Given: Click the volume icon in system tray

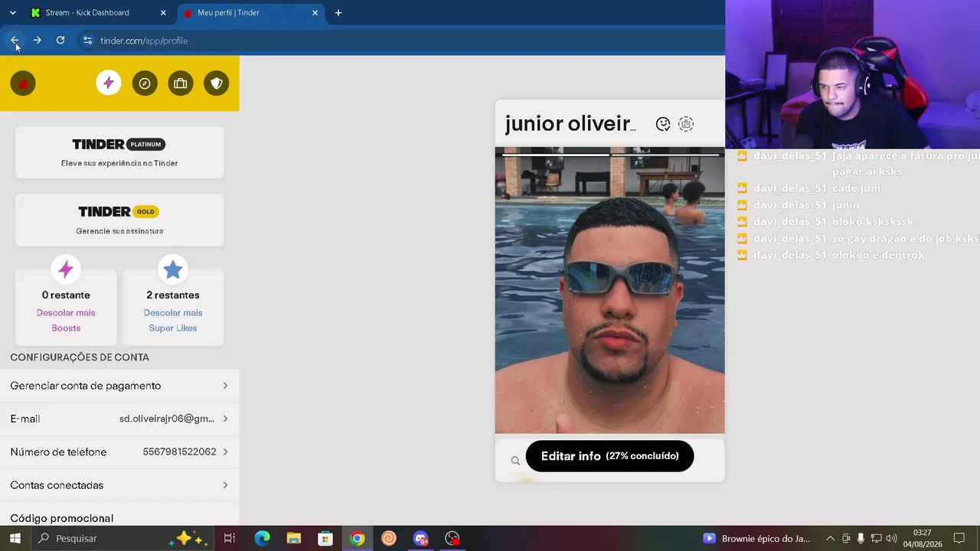Looking at the screenshot, I should pyautogui.click(x=891, y=539).
